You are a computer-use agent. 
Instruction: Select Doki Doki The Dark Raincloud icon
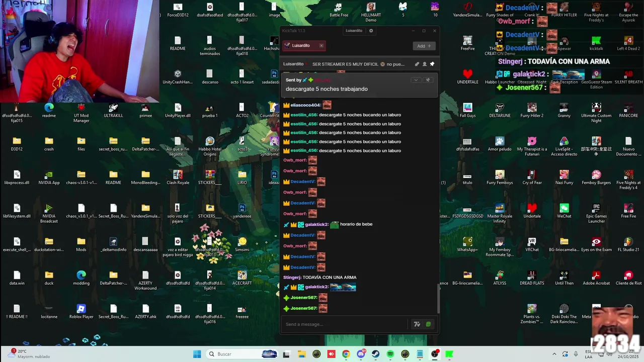point(564,314)
